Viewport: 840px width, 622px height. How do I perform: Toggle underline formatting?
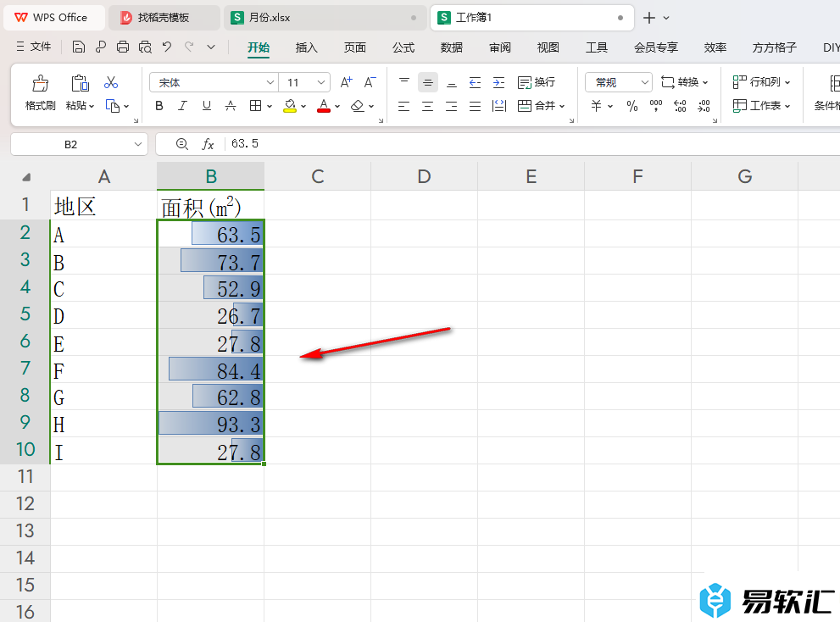(206, 106)
